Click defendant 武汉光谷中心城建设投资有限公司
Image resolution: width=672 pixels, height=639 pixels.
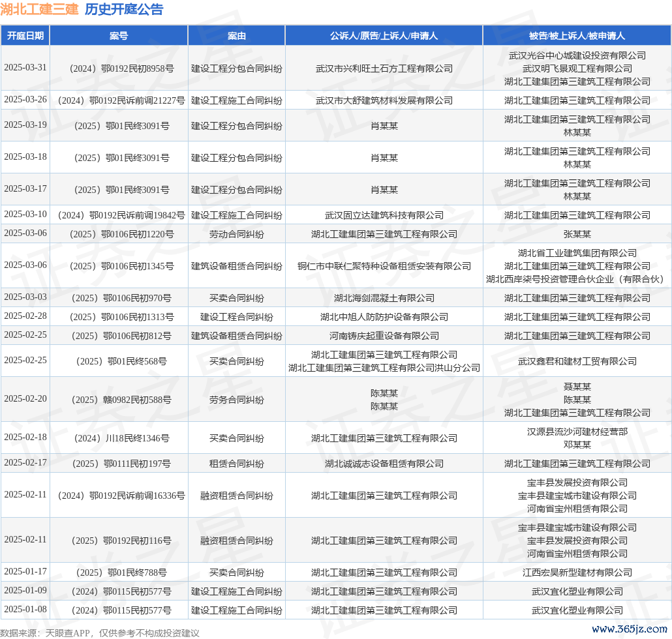(x=577, y=55)
